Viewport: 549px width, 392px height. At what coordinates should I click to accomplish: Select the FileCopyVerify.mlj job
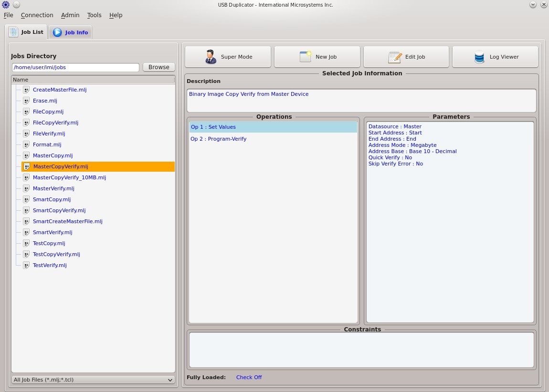[x=55, y=123]
